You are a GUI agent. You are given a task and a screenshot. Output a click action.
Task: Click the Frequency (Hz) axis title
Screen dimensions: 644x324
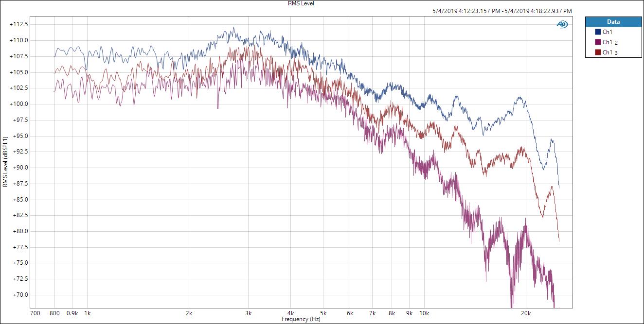(x=301, y=319)
